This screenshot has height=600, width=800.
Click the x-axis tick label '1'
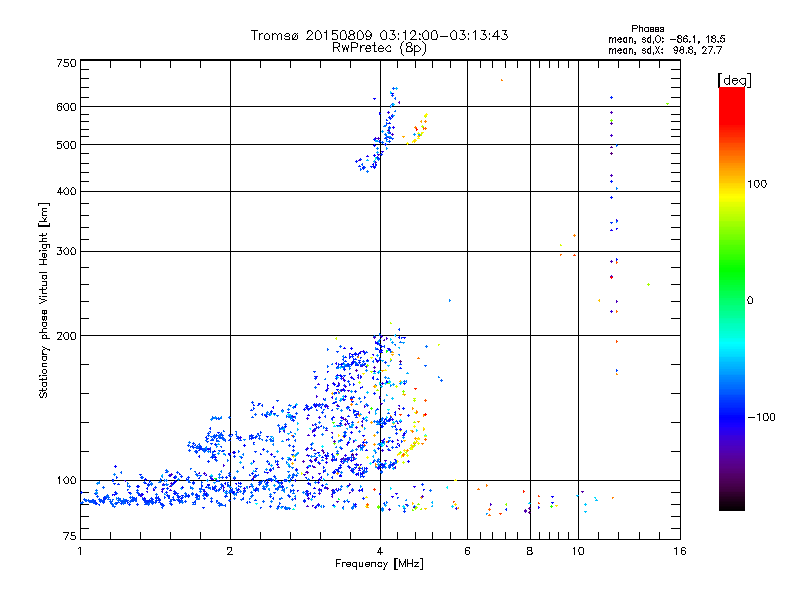[80, 551]
